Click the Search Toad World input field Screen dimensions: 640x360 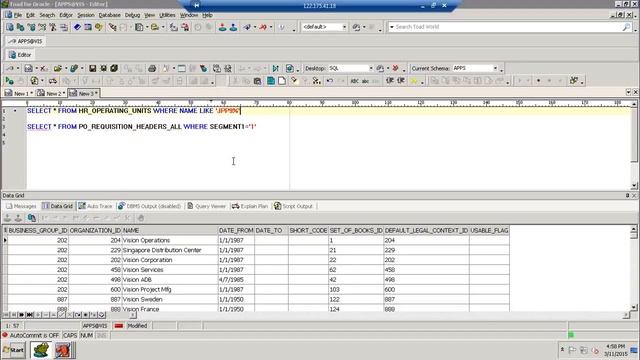tap(508, 27)
